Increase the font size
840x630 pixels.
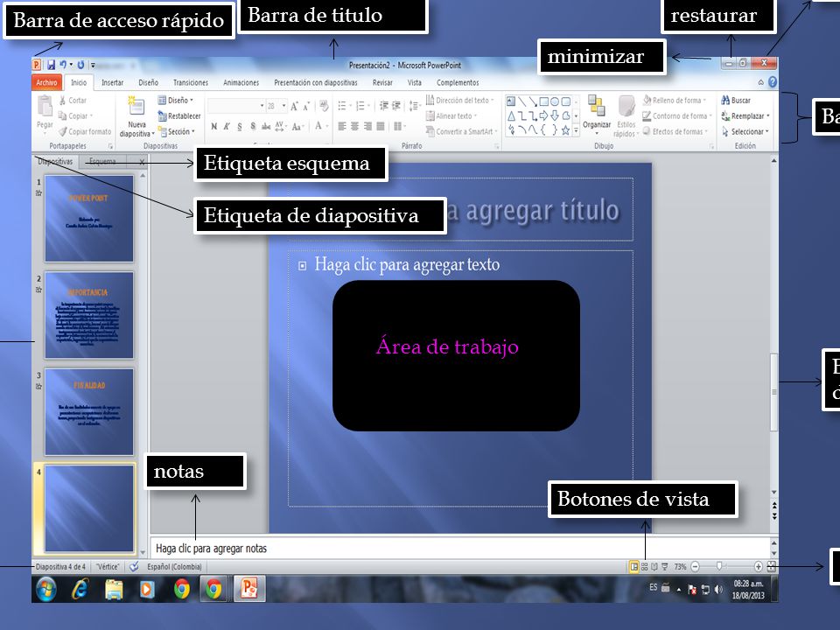pyautogui.click(x=294, y=107)
